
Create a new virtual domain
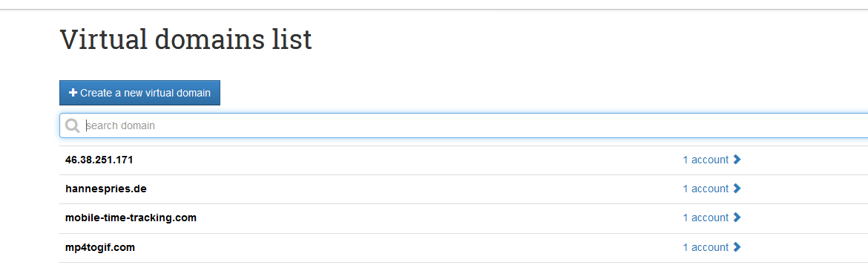[x=139, y=93]
